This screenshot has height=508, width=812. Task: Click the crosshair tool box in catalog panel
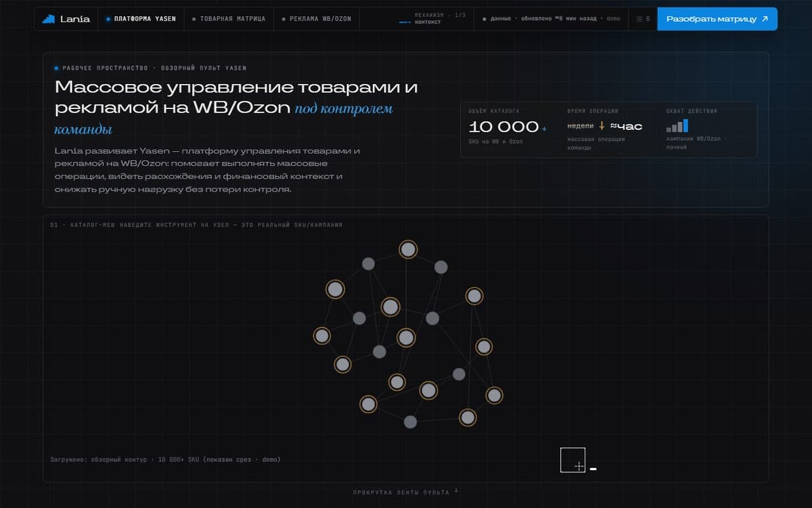pyautogui.click(x=572, y=460)
